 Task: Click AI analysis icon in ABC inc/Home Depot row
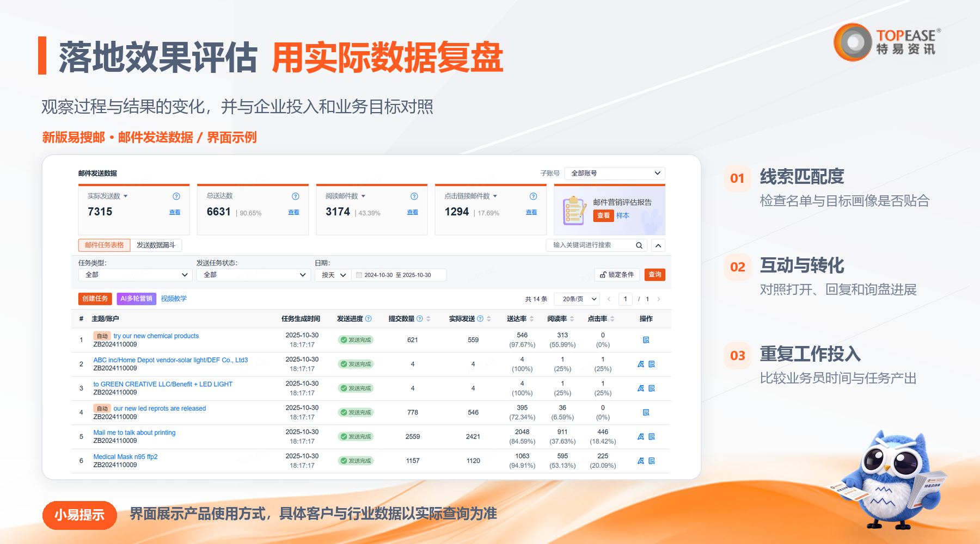641,364
